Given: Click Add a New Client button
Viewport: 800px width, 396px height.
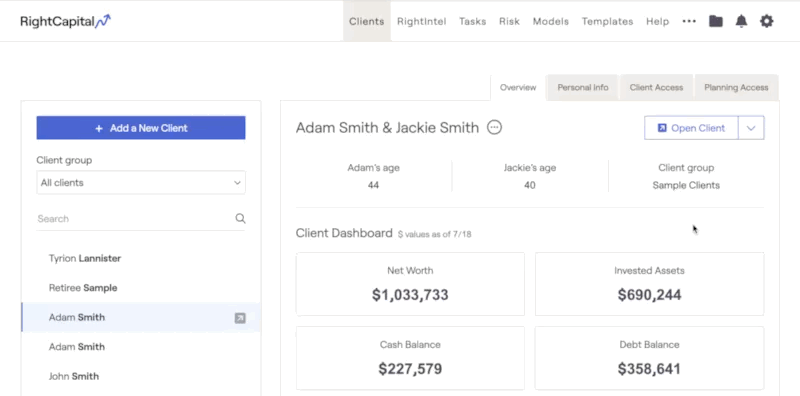Looking at the screenshot, I should pyautogui.click(x=141, y=128).
